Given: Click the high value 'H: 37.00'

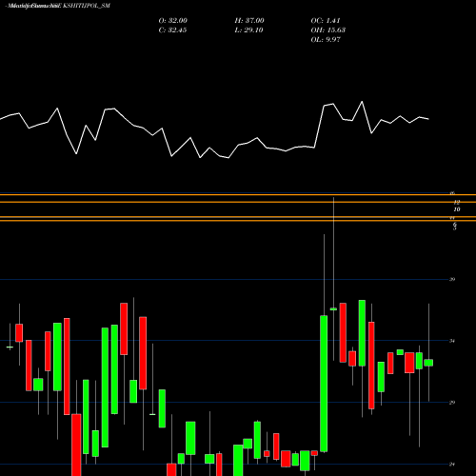Looking at the screenshot, I should (x=249, y=21).
